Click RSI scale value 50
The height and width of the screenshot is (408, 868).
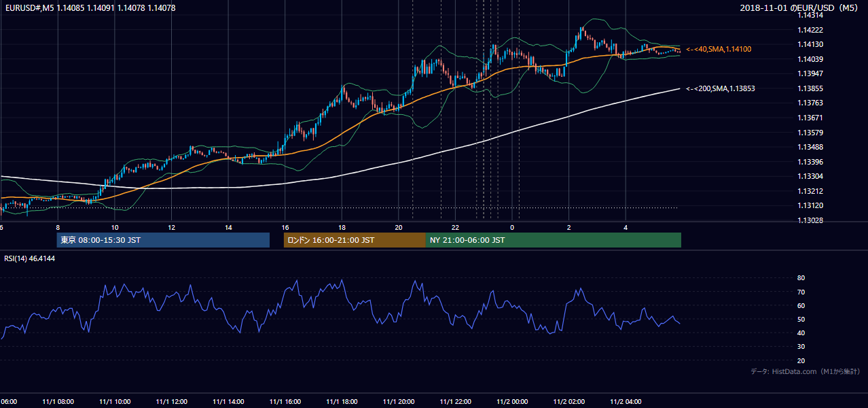[x=801, y=319]
